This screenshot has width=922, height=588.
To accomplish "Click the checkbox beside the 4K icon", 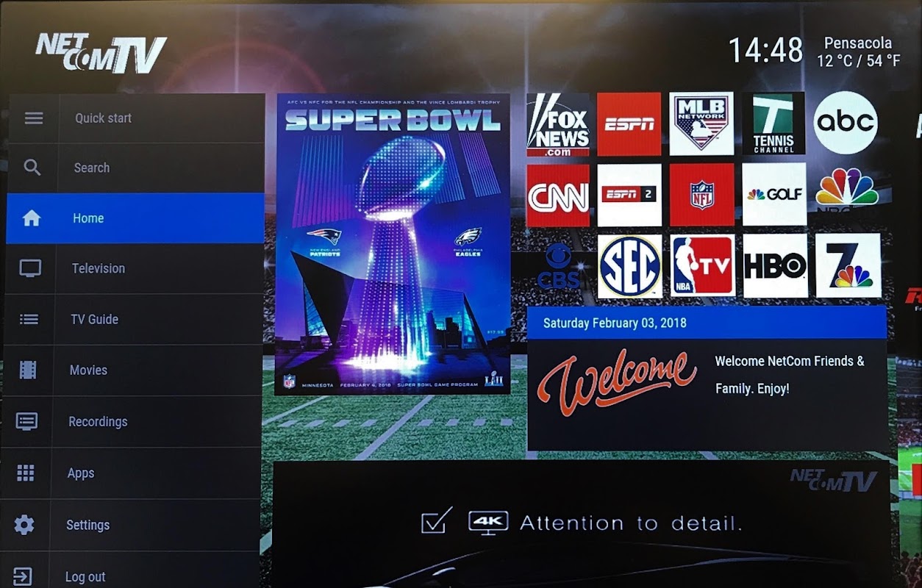I will pyautogui.click(x=435, y=521).
